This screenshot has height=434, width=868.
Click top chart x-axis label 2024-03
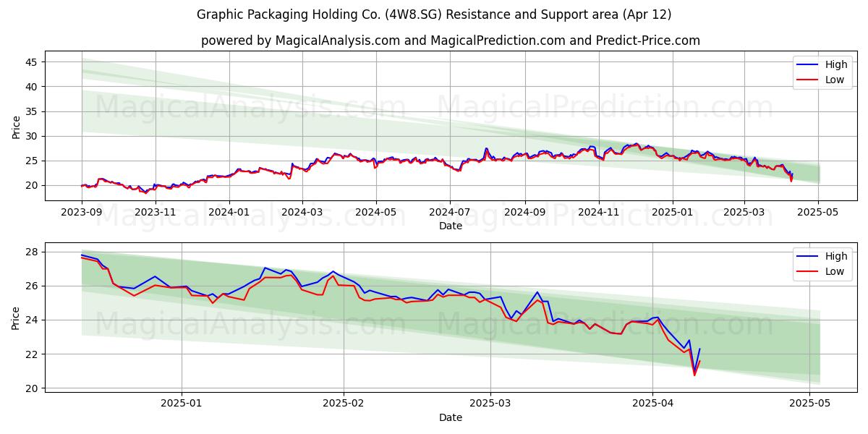pos(302,212)
